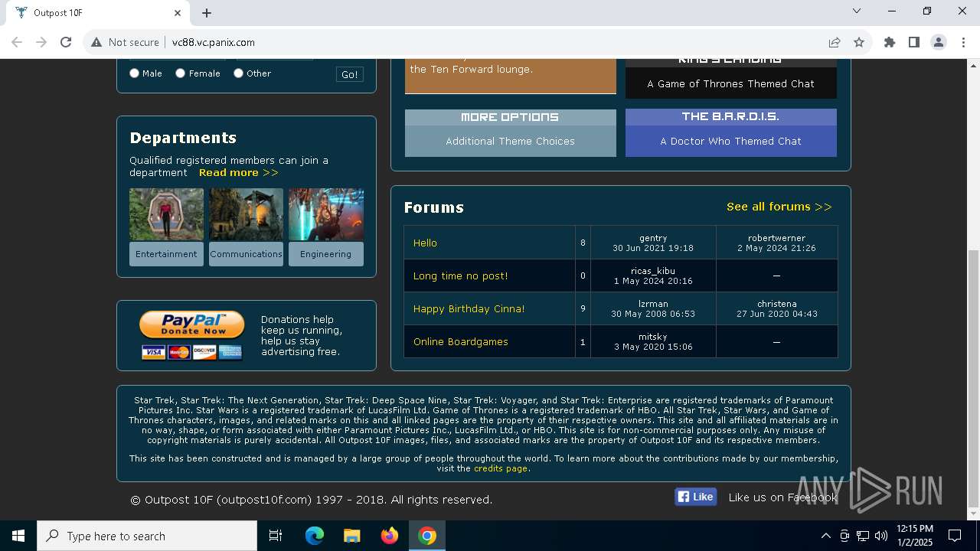
Task: Click gentry author cell in Hello row
Action: tap(653, 243)
